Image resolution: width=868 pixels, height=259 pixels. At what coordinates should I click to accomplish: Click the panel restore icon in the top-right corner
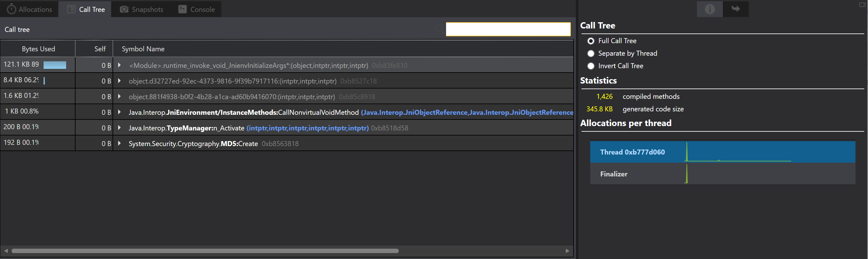pos(862,4)
